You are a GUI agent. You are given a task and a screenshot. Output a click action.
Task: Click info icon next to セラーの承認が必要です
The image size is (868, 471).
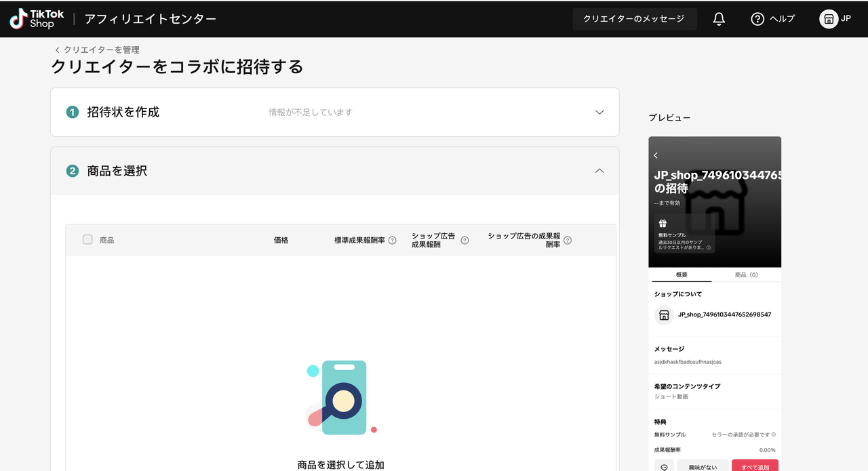(x=774, y=434)
